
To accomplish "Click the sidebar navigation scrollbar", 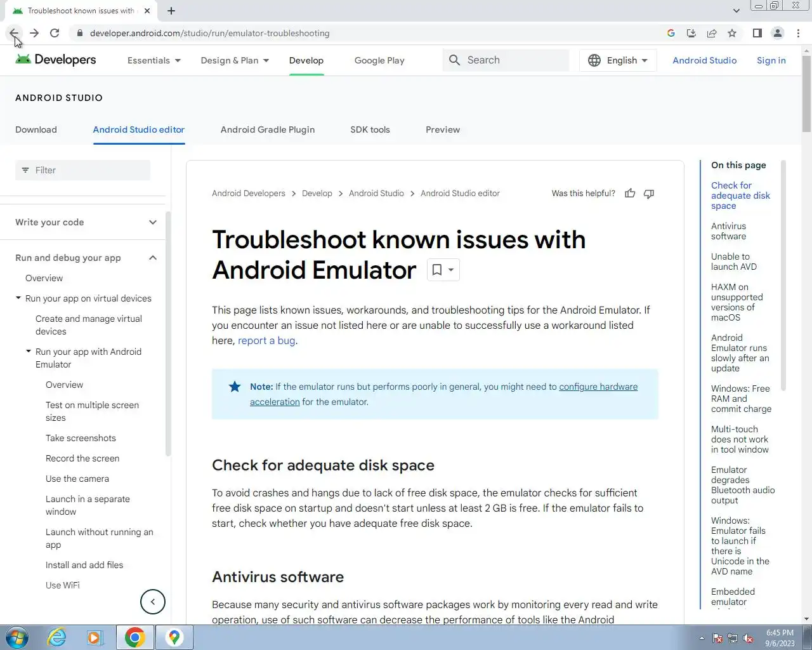I will (x=167, y=333).
